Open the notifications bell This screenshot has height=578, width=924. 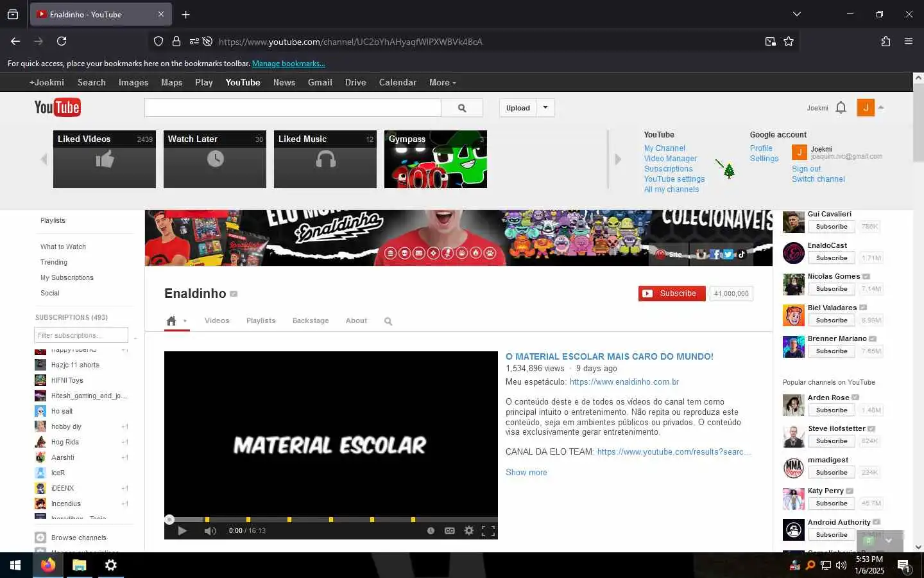click(x=841, y=107)
